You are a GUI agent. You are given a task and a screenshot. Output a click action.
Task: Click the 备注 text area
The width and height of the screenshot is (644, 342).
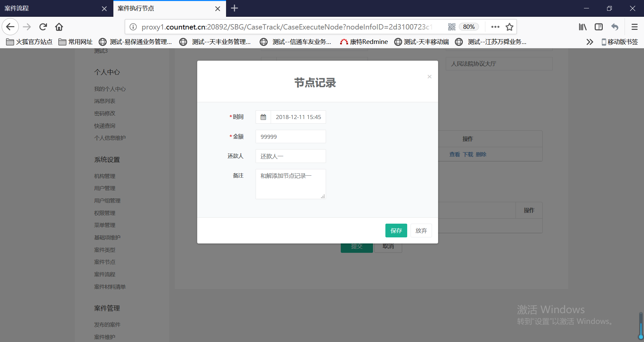point(290,184)
